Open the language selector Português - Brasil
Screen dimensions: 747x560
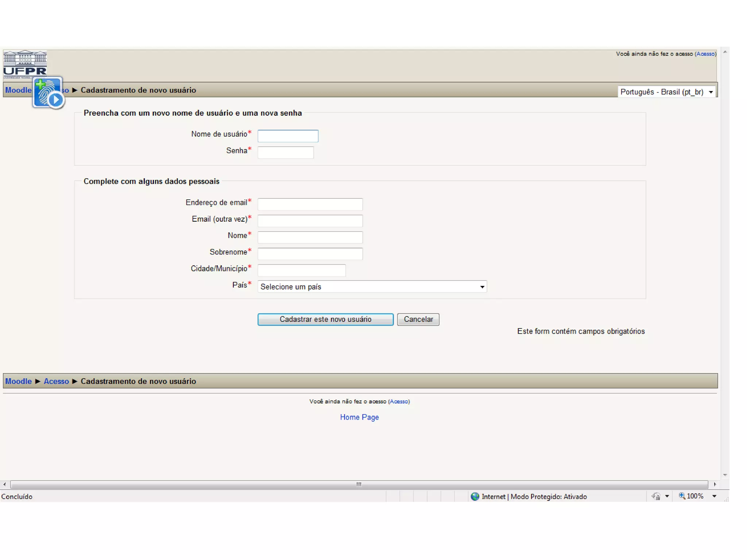[x=666, y=92]
